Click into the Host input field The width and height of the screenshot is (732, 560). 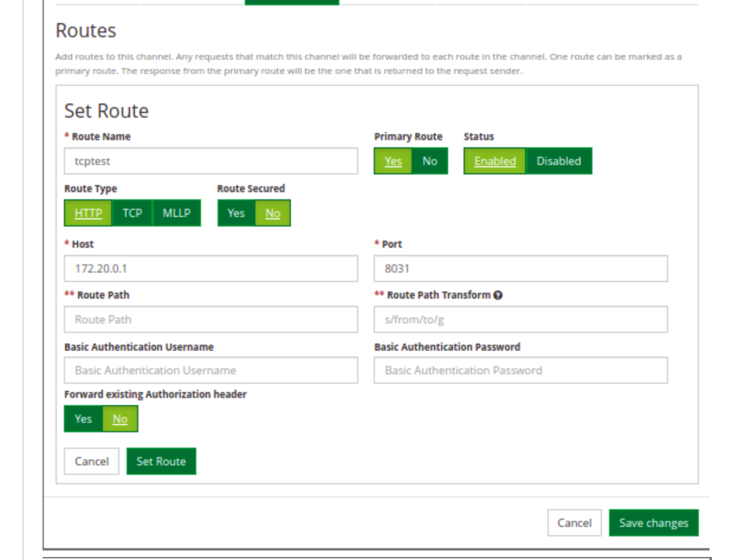211,268
